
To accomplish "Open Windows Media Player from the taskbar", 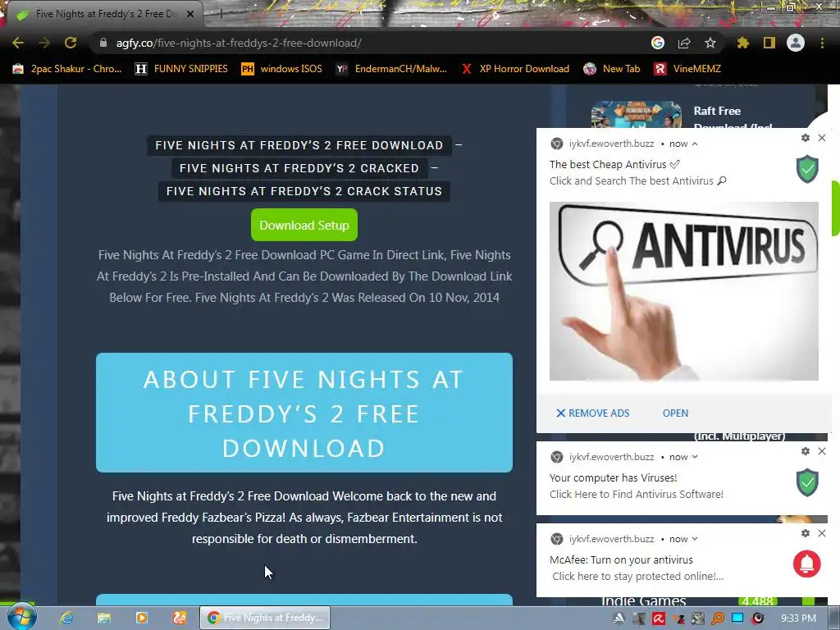I will pos(141,618).
